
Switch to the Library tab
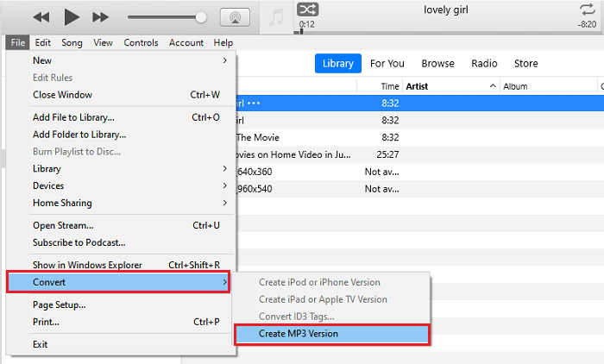[x=338, y=63]
